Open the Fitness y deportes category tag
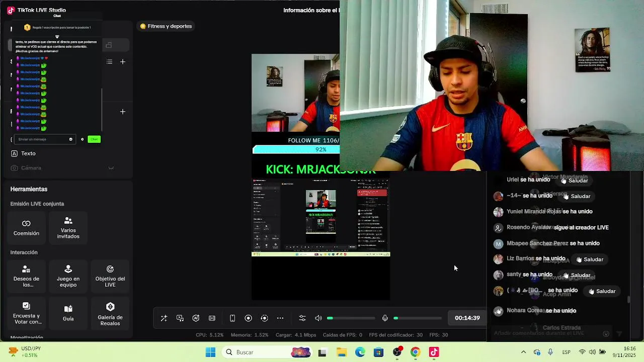 [166, 26]
